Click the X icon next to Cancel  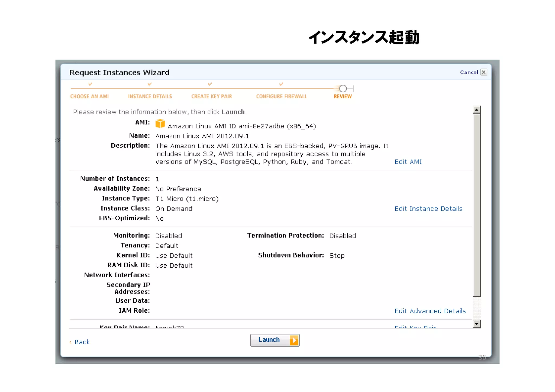[483, 72]
